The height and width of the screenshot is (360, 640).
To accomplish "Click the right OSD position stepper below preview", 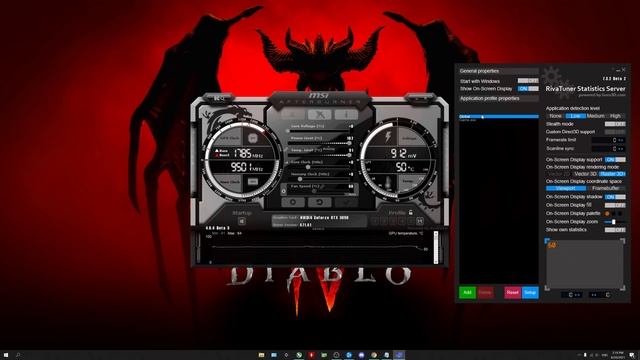I will click(x=599, y=295).
